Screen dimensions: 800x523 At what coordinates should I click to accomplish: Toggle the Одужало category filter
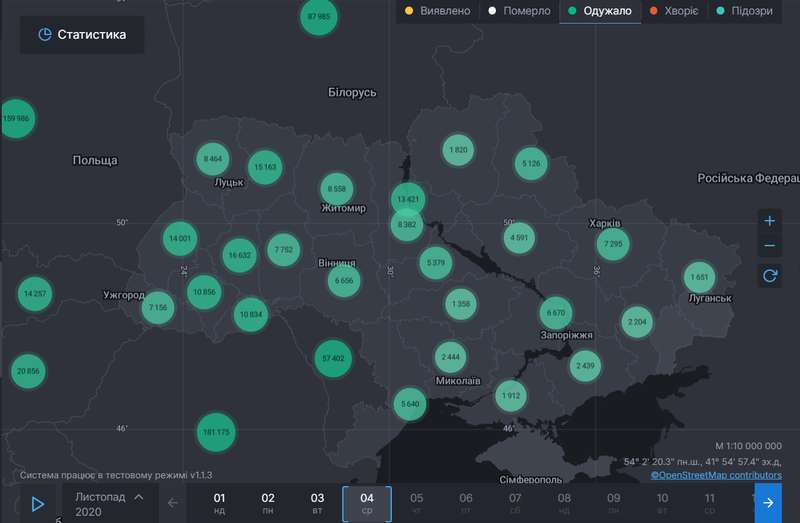pos(599,12)
